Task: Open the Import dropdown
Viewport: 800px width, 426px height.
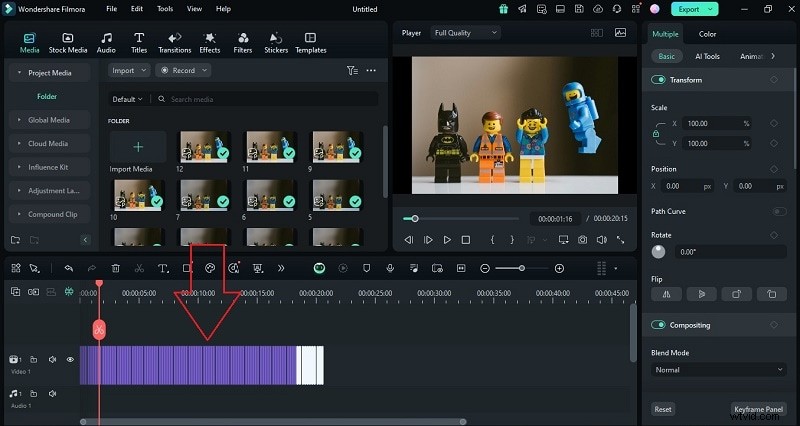Action: pos(129,70)
